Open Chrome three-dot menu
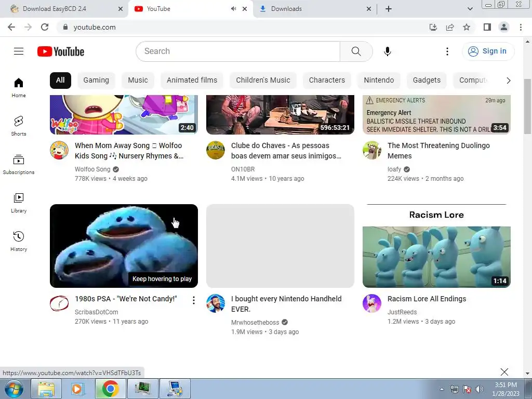This screenshot has width=532, height=399. (521, 27)
